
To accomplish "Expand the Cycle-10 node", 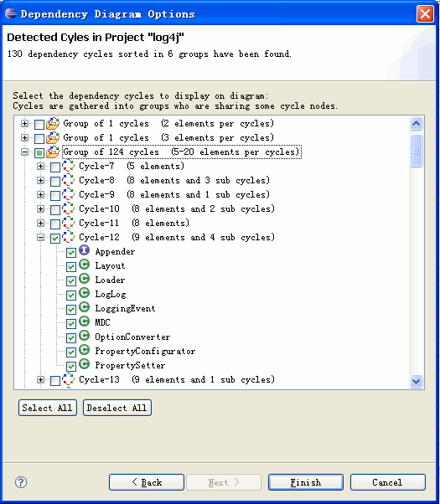I will [40, 209].
